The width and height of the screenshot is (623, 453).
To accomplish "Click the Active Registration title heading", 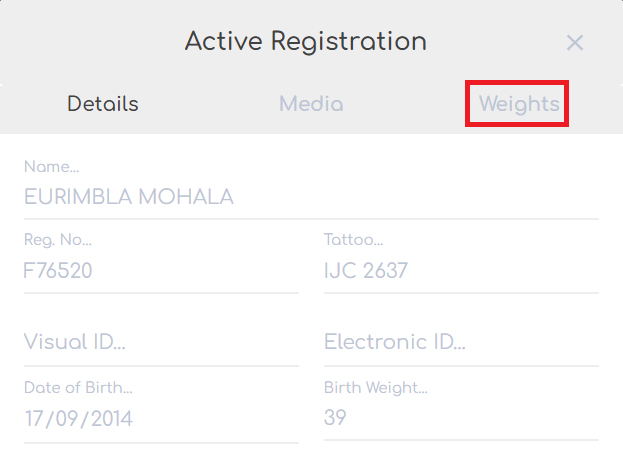I will point(306,42).
